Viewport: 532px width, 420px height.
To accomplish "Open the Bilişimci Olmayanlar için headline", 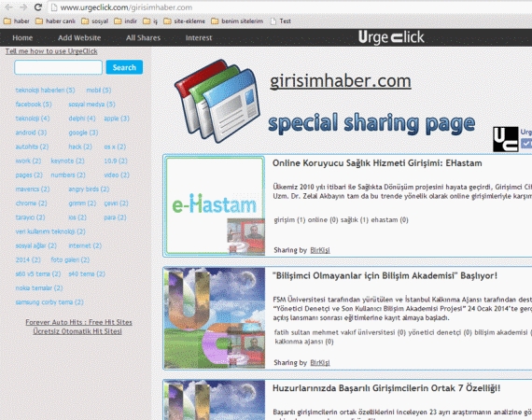I will point(385,275).
